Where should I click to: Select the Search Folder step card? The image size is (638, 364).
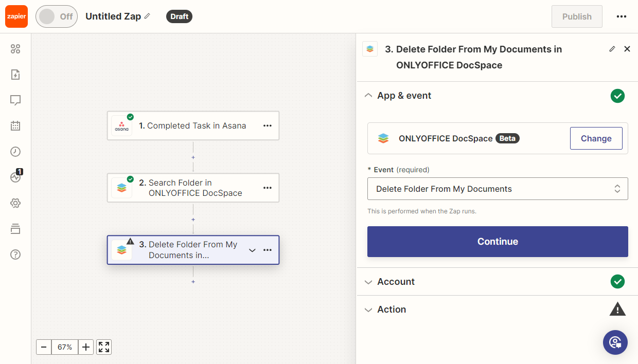(194, 188)
